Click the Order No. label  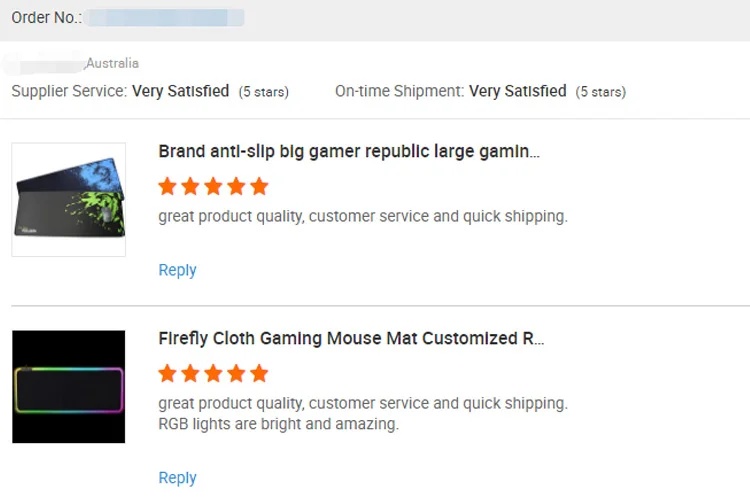46,18
